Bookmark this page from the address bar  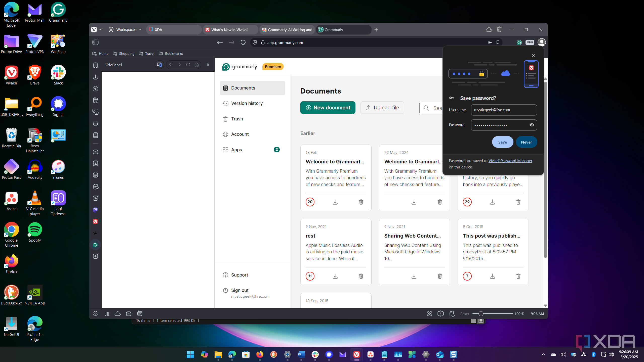tap(498, 42)
